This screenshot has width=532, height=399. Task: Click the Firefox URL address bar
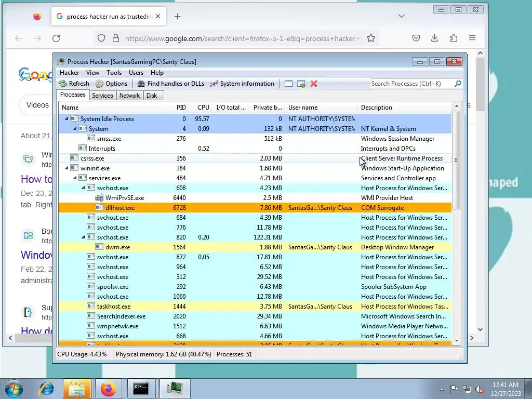242,38
